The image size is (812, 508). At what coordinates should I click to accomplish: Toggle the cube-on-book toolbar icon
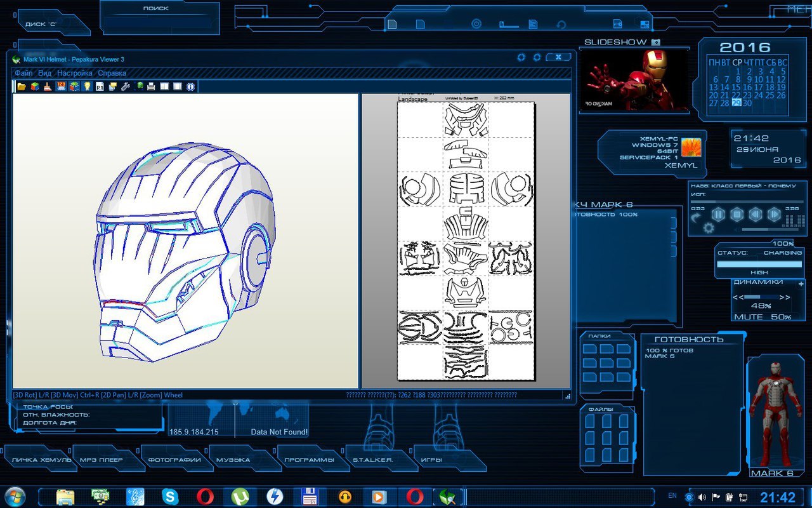(x=74, y=86)
